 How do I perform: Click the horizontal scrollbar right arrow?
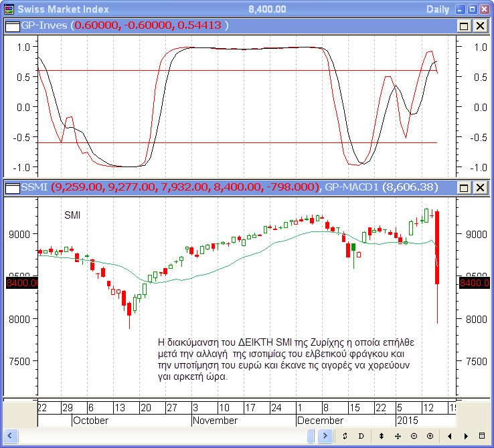[x=325, y=436]
